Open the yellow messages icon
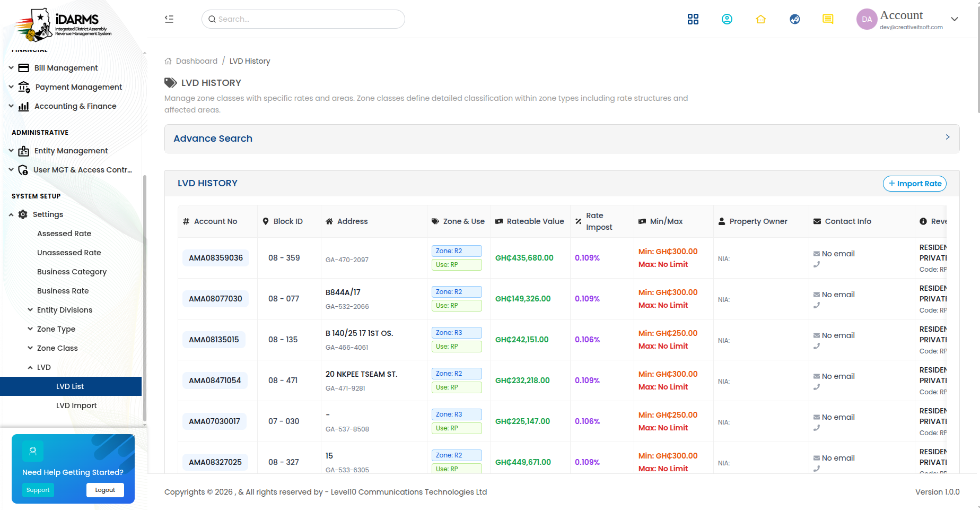This screenshot has width=980, height=510. pyautogui.click(x=828, y=19)
